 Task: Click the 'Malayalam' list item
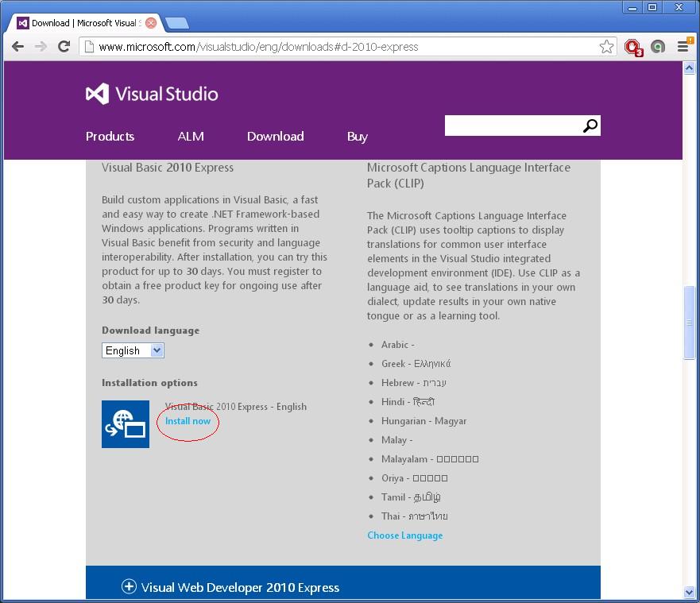click(x=430, y=459)
